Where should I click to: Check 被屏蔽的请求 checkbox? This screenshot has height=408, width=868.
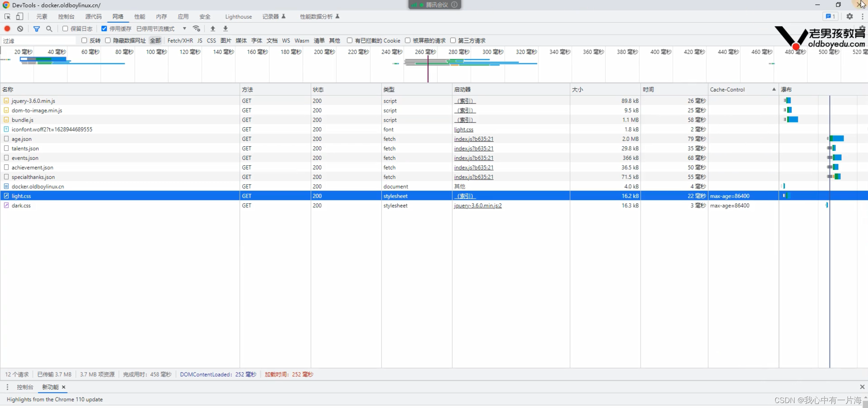[x=407, y=40]
